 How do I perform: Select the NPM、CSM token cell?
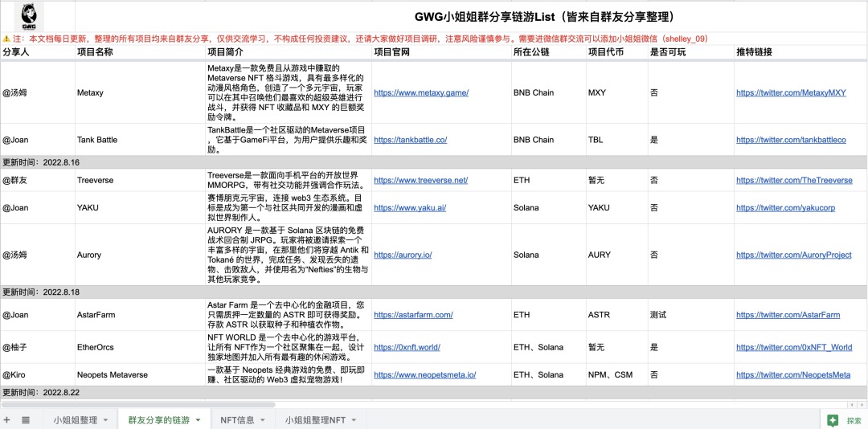click(616, 374)
